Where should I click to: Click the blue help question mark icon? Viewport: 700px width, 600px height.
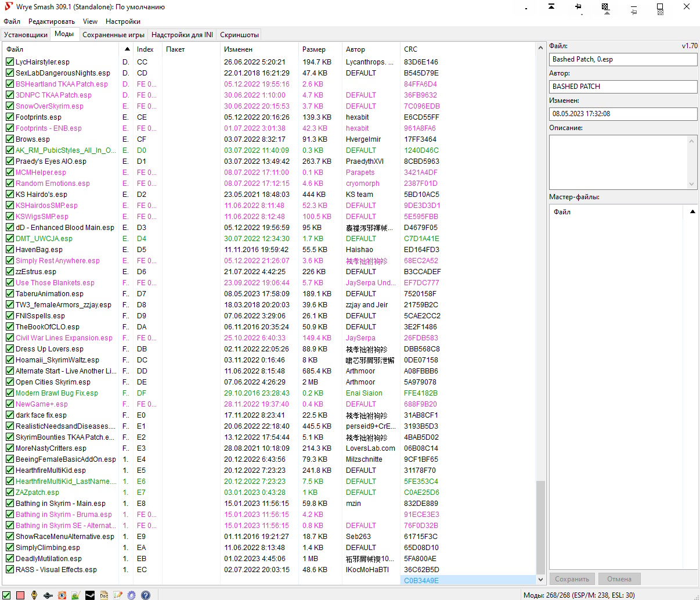click(146, 595)
